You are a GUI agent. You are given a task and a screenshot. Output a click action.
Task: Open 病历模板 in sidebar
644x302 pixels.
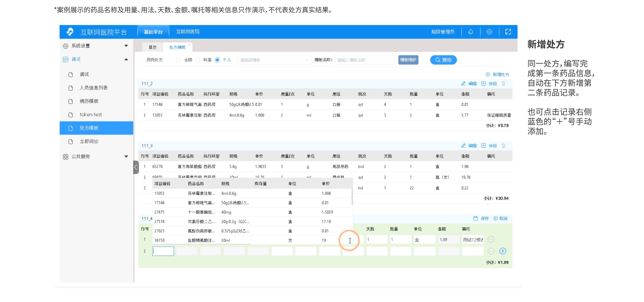tap(96, 101)
